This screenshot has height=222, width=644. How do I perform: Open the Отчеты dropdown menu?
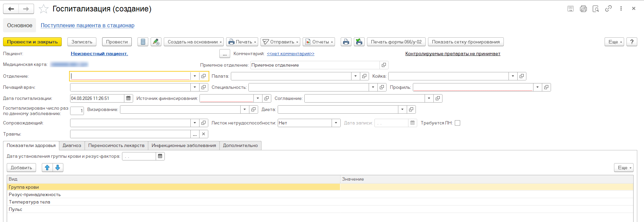coord(319,42)
